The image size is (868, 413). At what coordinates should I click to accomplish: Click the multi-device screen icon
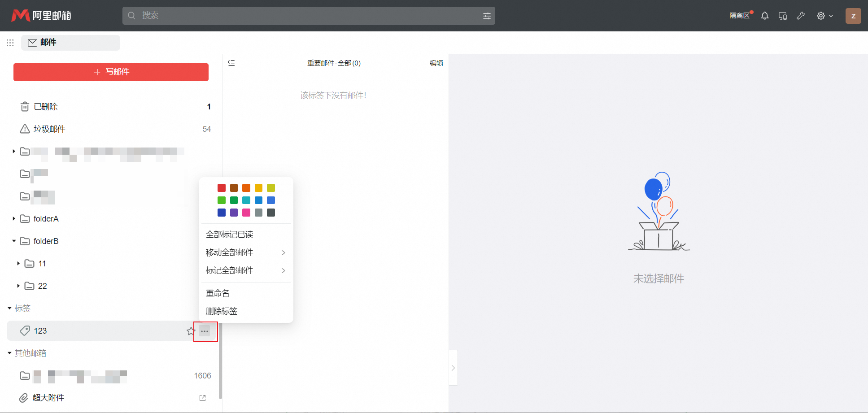click(783, 16)
